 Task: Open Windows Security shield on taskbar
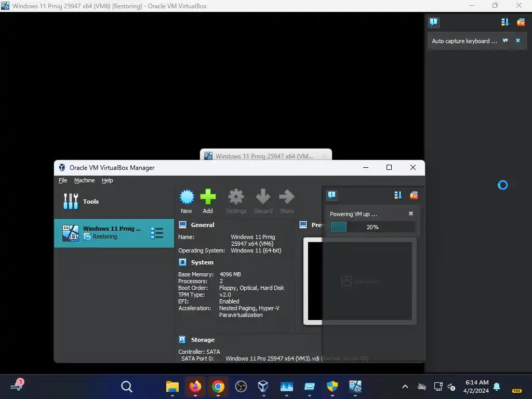click(332, 387)
